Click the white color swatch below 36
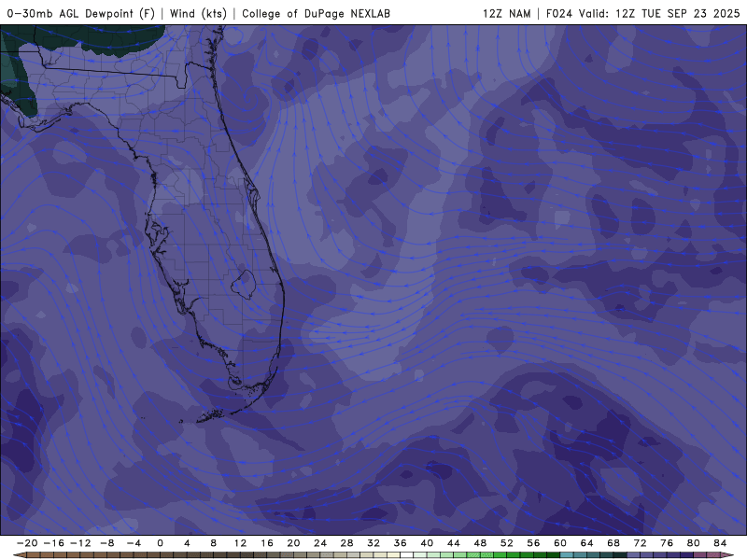 [407, 555]
